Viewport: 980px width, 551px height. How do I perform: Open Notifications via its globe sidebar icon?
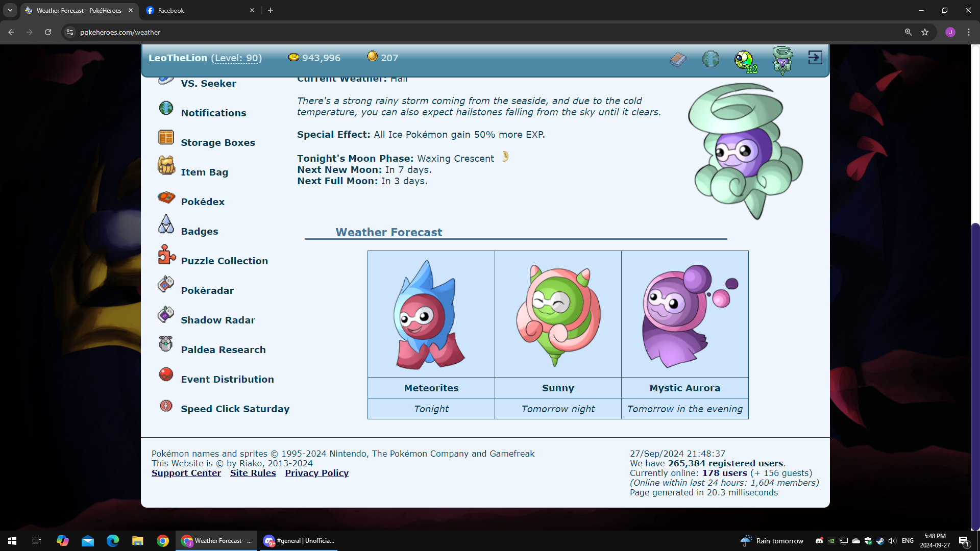(x=166, y=108)
